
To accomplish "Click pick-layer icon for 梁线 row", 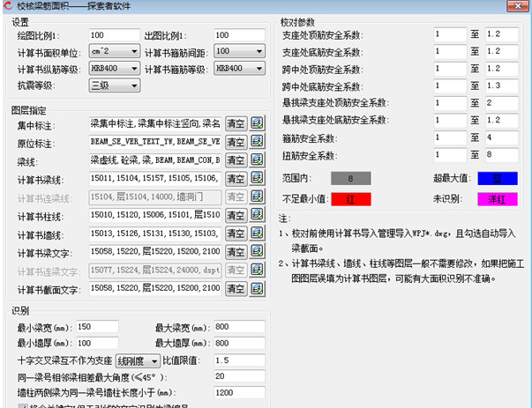I will [258, 160].
